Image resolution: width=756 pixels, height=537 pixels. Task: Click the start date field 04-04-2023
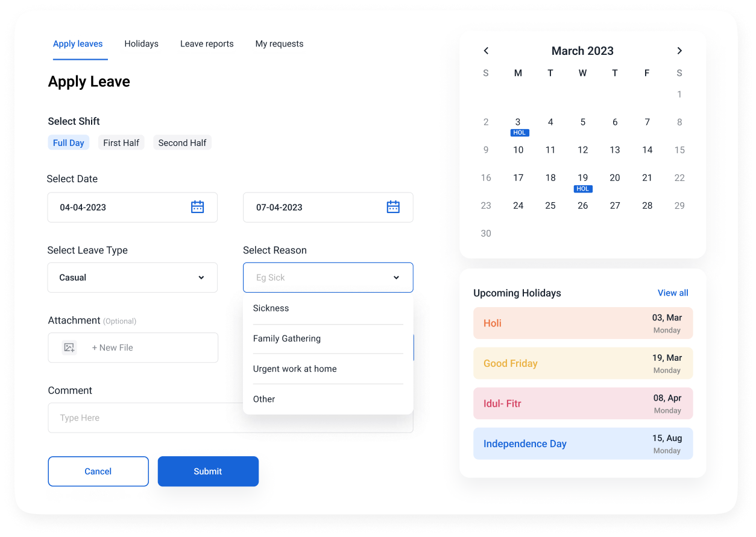pos(133,207)
